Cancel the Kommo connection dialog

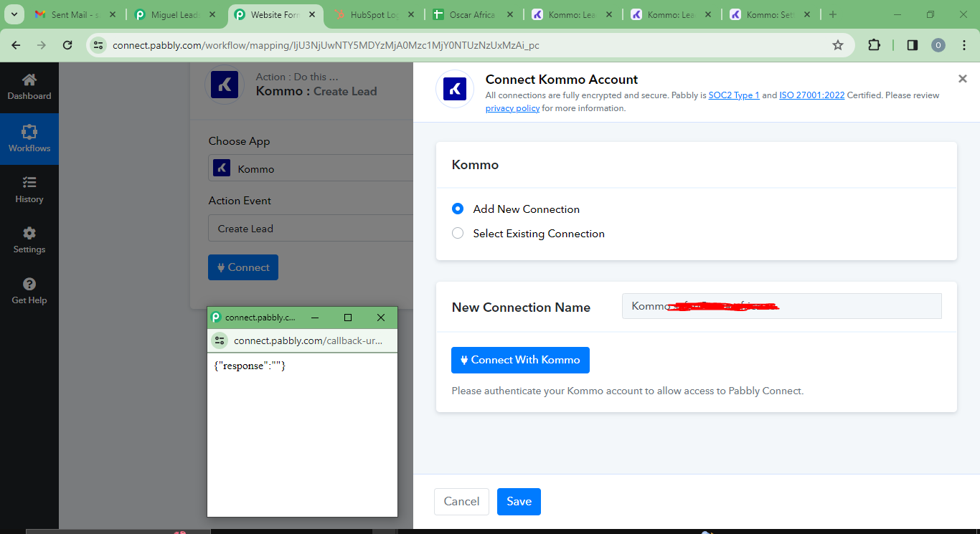click(461, 502)
